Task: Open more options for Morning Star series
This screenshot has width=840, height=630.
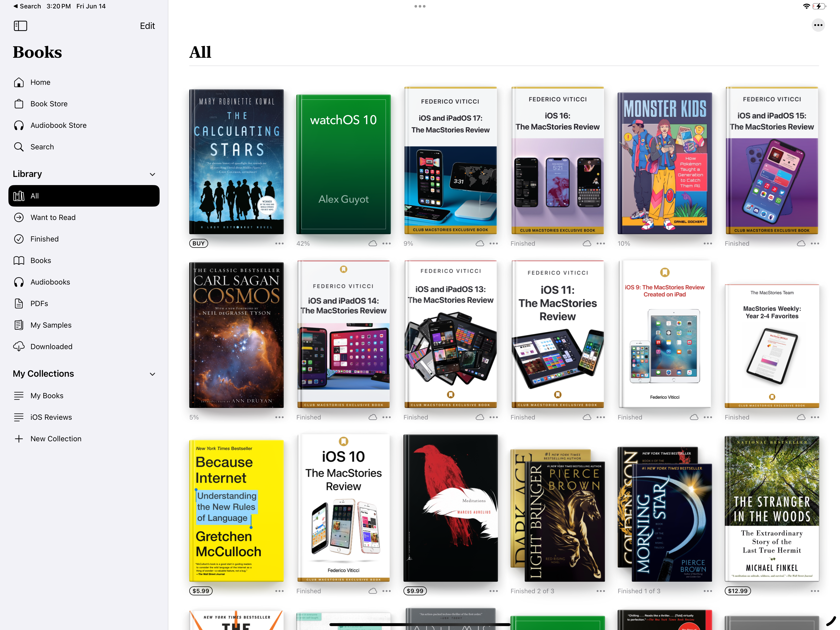Action: point(708,591)
